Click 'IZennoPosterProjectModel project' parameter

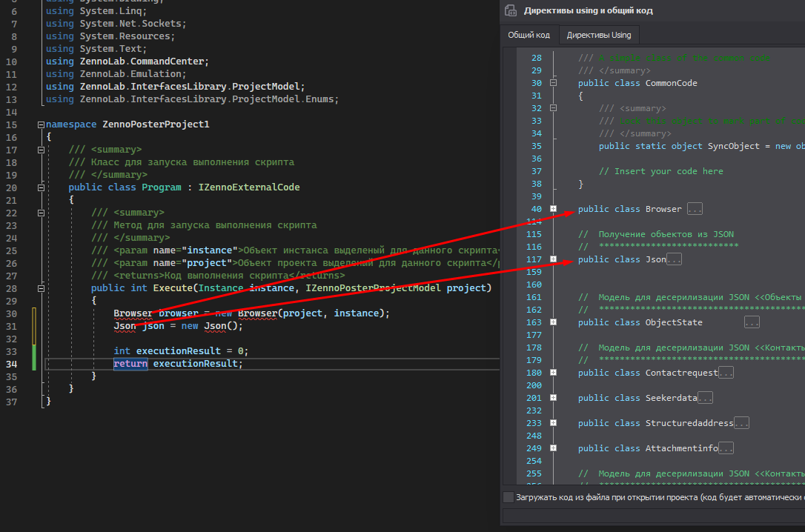coord(396,287)
